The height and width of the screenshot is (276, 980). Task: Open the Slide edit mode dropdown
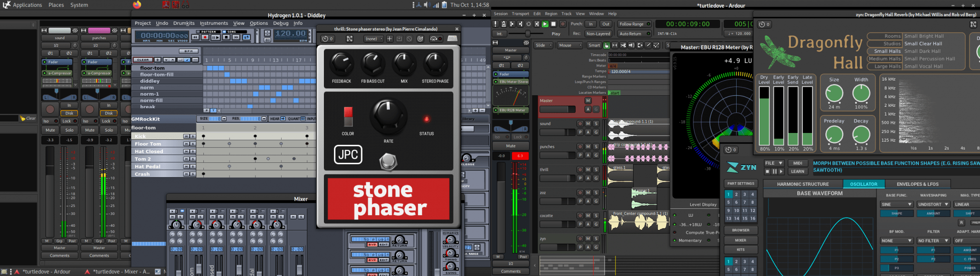pyautogui.click(x=543, y=46)
